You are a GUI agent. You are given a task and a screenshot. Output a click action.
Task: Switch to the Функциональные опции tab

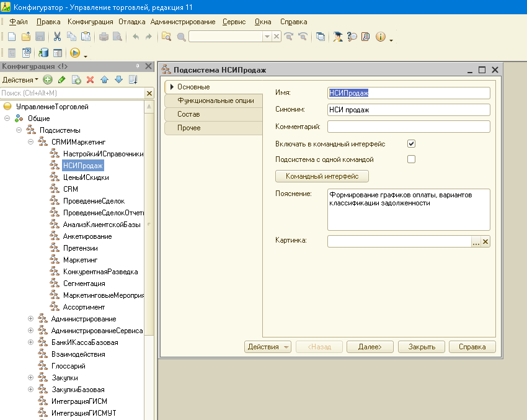coord(215,101)
